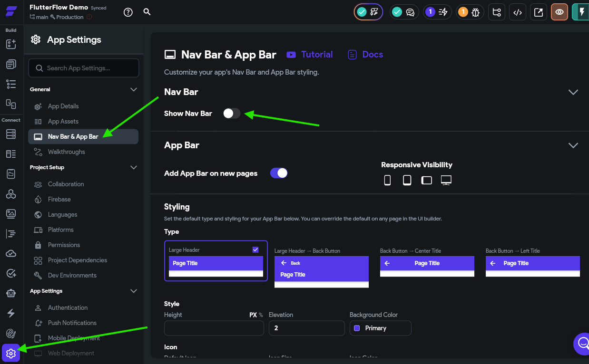Open the comments status icon in header
Image resolution: width=589 pixels, height=364 pixels.
404,12
